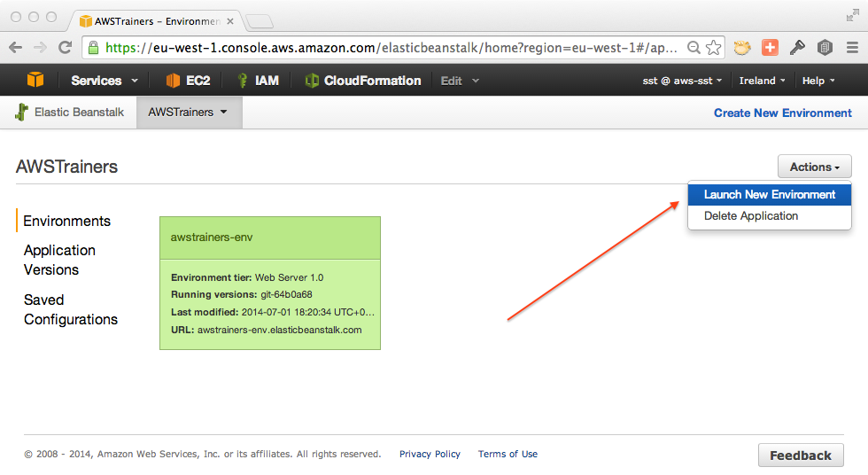Select Application Versions in the sidebar
The image size is (868, 475).
tap(60, 261)
